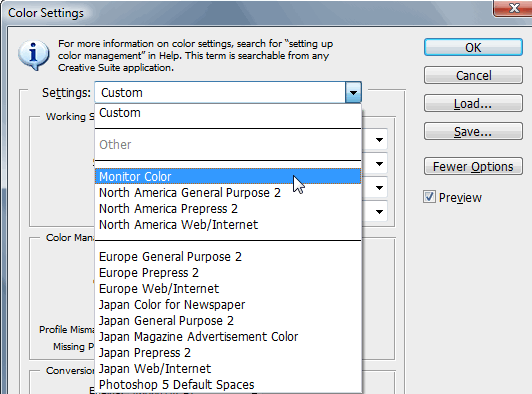Viewport: 532px width, 394px height.
Task: Click the Cancel button
Action: pyautogui.click(x=473, y=75)
